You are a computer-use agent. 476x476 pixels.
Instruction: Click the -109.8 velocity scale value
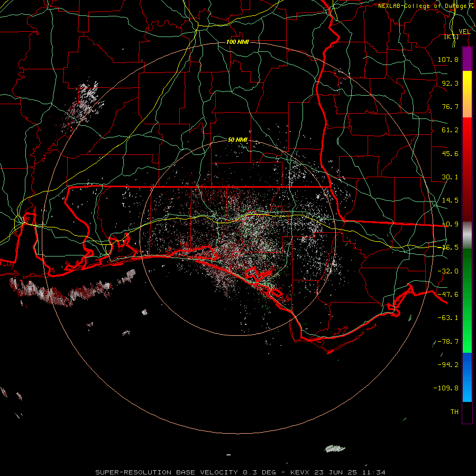(x=446, y=388)
